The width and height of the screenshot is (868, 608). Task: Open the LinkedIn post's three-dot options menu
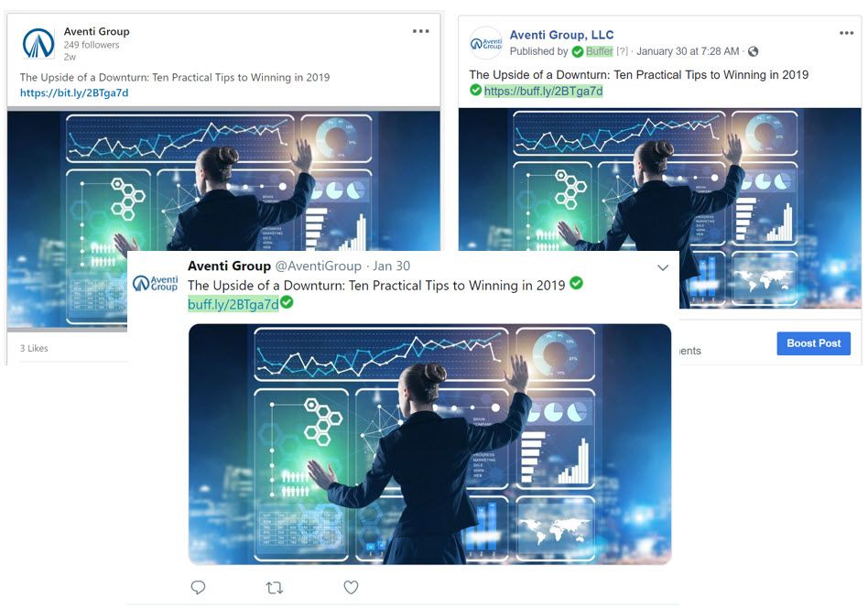(420, 31)
